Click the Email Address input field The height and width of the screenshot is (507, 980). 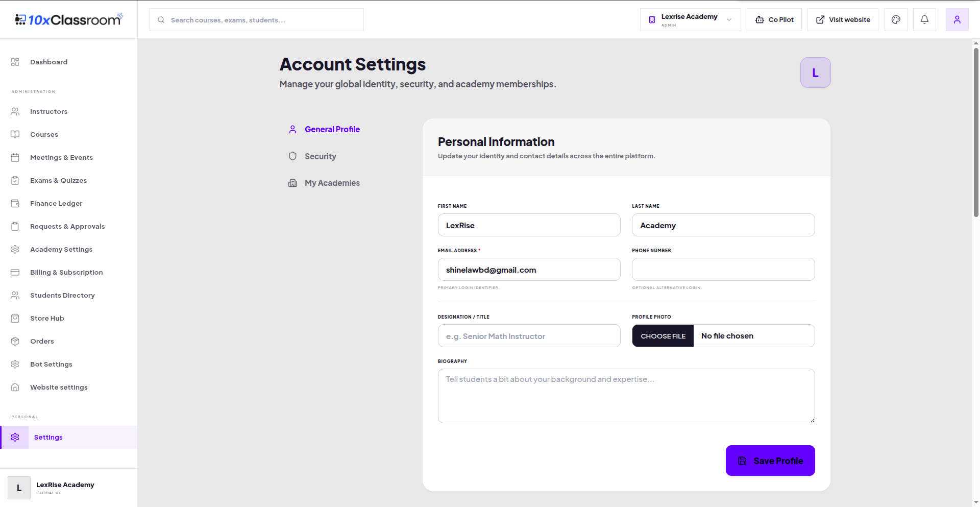click(529, 270)
